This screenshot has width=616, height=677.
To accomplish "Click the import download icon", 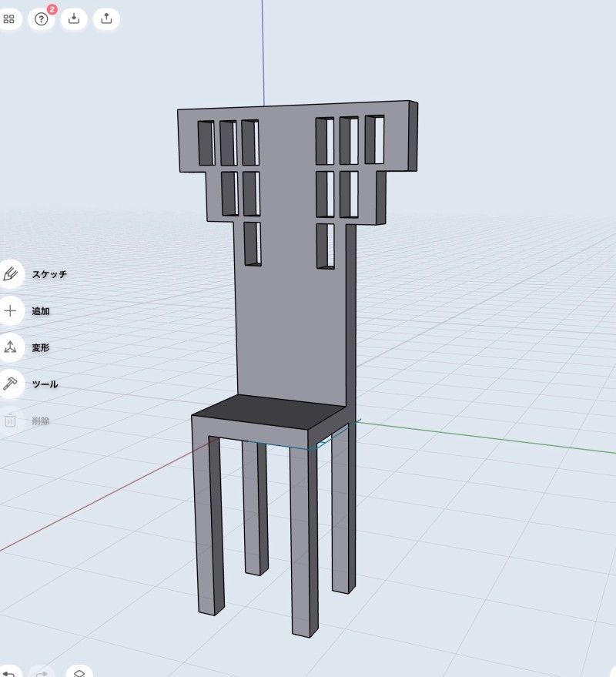I will click(74, 18).
